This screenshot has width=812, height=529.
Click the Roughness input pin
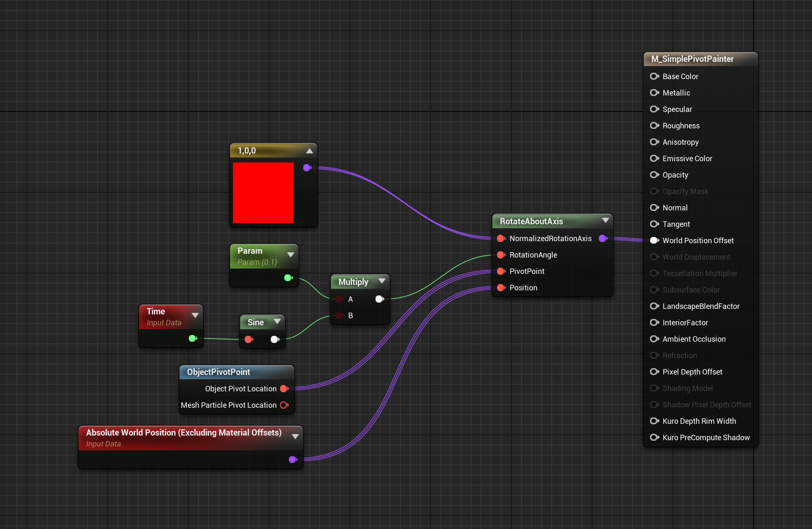coord(654,125)
